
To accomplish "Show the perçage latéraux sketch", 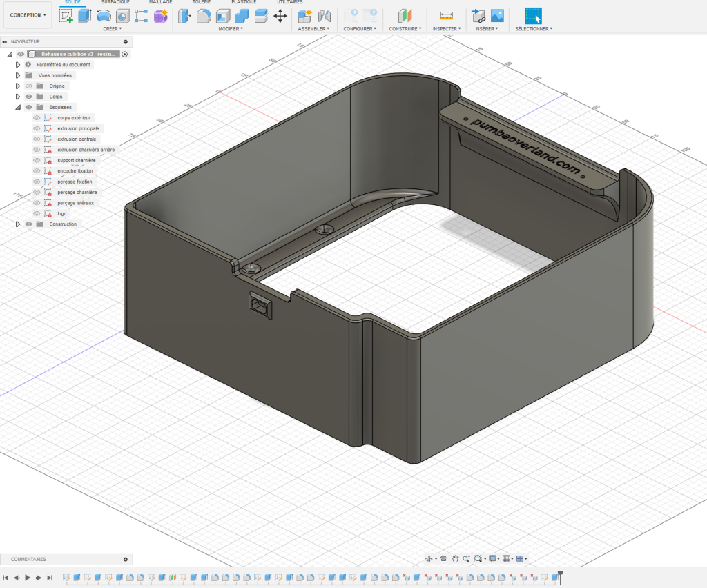I will click(37, 203).
